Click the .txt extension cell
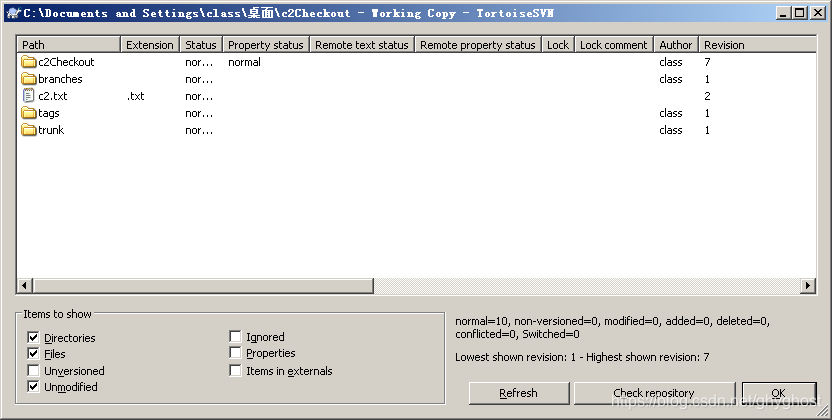 [x=136, y=96]
